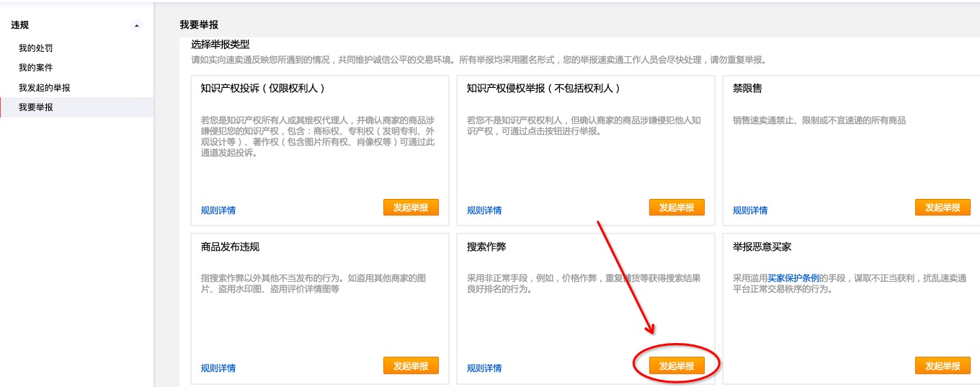
Task: Open 规则详情 link in the 禁限售 card
Action: tap(750, 210)
